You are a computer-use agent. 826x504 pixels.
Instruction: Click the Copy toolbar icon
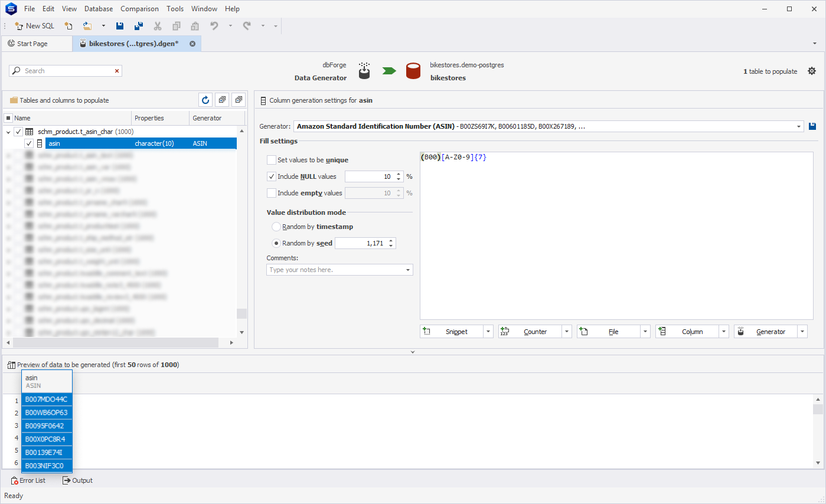176,26
